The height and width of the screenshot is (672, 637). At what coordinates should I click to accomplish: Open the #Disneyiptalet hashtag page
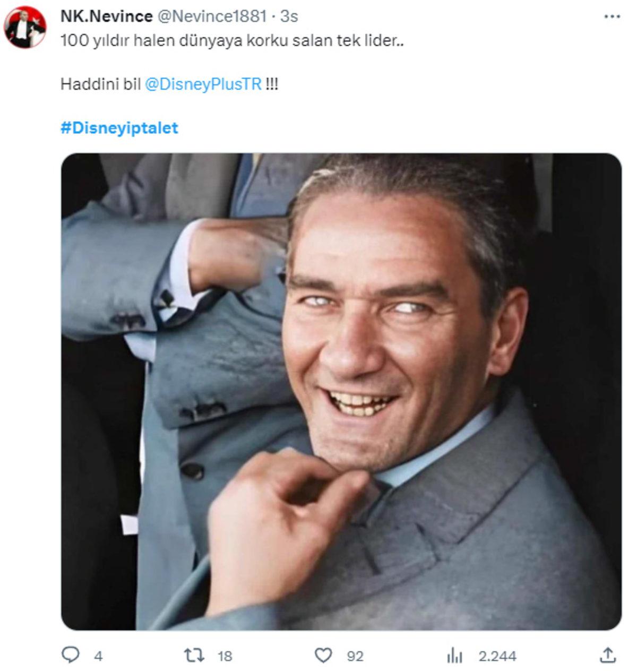[120, 126]
